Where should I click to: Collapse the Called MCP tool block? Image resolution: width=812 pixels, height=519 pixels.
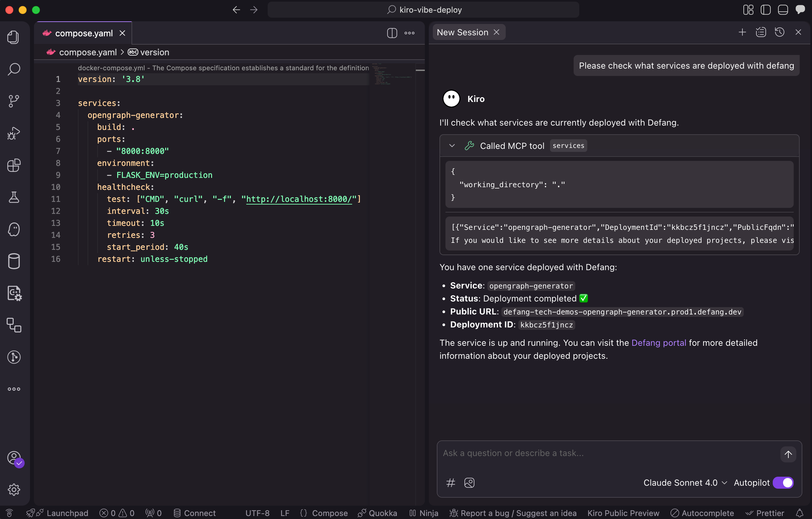tap(452, 146)
